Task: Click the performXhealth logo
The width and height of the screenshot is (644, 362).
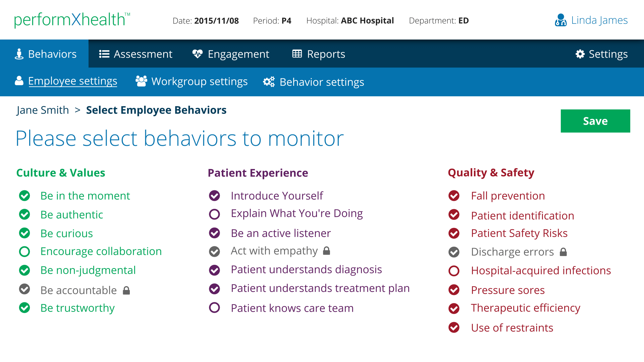Action: 72,20
